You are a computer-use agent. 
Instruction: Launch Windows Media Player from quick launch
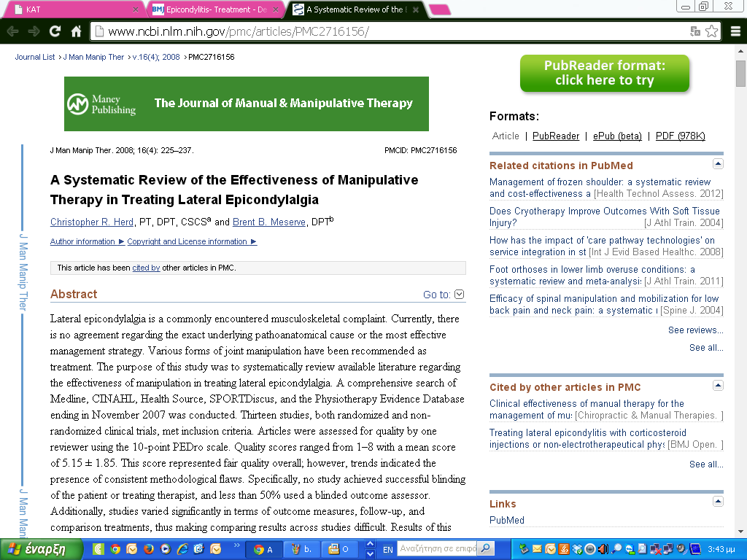pyautogui.click(x=166, y=549)
